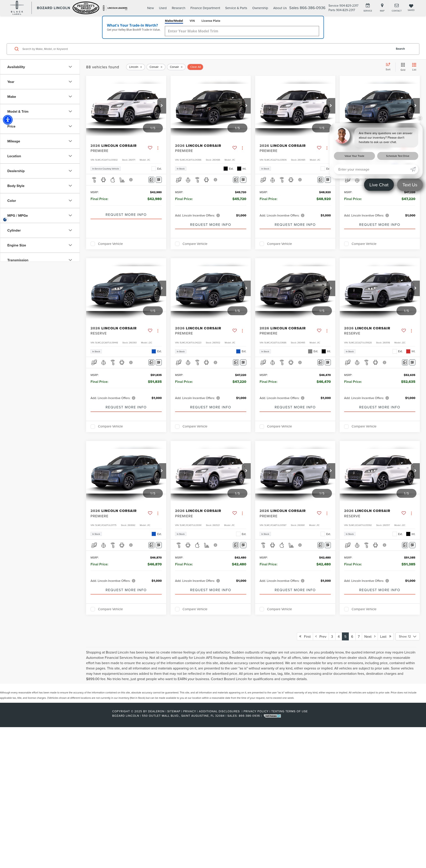Open the Used menu in navigation
The image size is (426, 868).
(163, 8)
